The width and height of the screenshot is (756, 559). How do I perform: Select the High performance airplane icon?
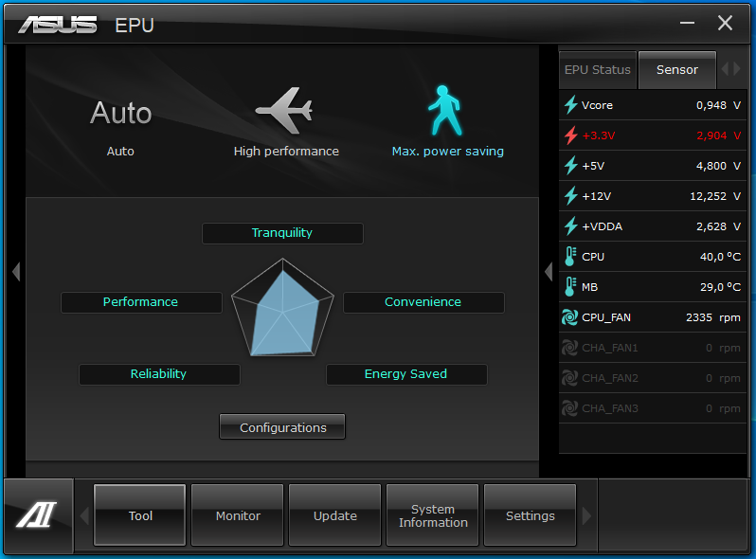click(x=284, y=111)
